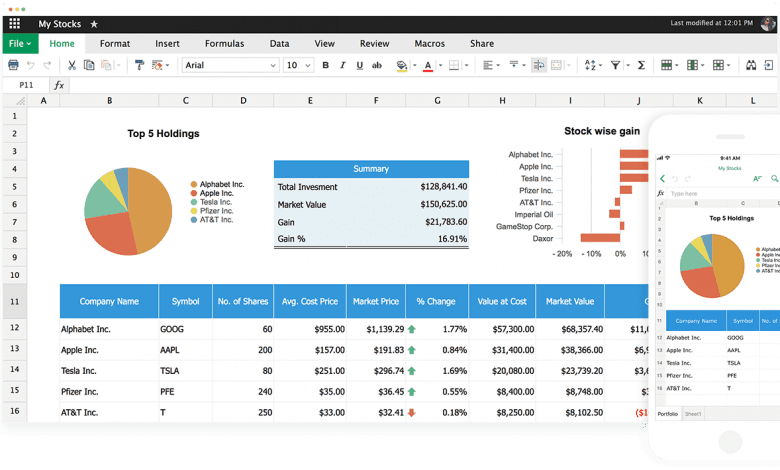Select the paint format roller
The height and width of the screenshot is (470, 780).
tap(139, 65)
